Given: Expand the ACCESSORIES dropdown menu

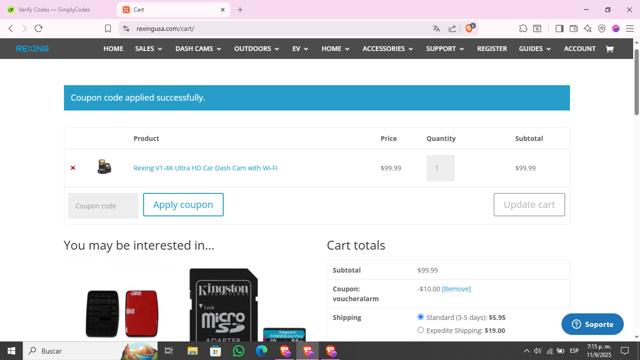Looking at the screenshot, I should [x=387, y=49].
